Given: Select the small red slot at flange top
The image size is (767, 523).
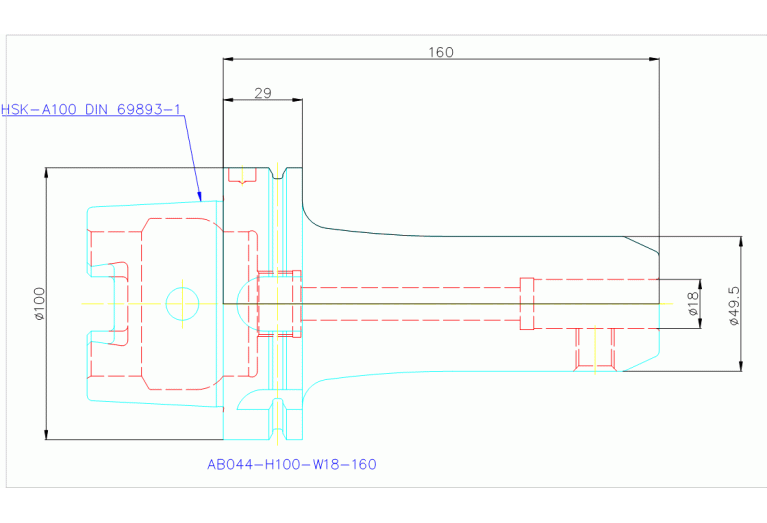Looking at the screenshot, I should [x=242, y=175].
